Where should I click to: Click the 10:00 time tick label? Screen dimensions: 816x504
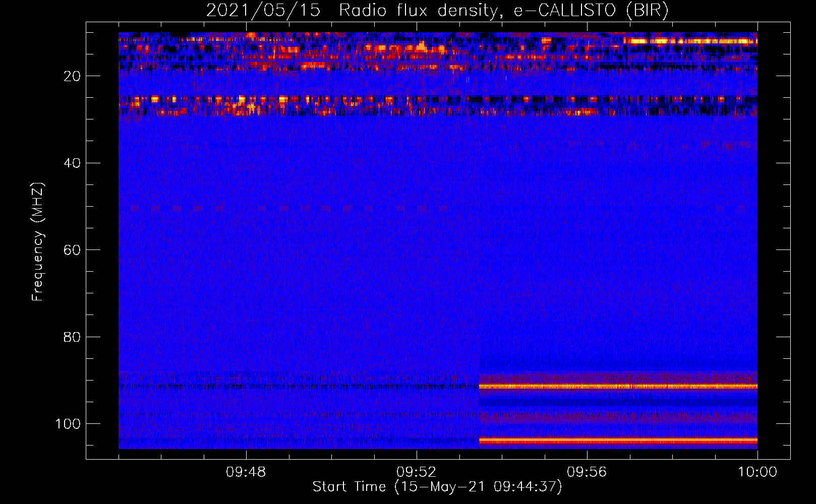click(757, 472)
